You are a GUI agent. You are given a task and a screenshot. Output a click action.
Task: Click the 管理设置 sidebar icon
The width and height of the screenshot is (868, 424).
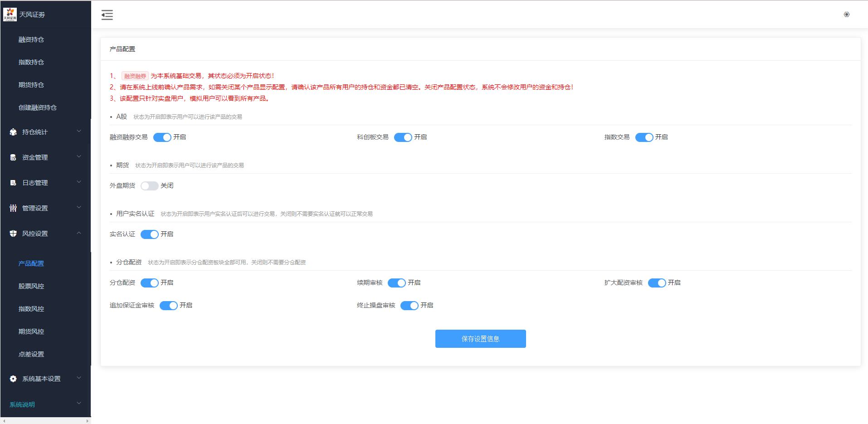pyautogui.click(x=12, y=208)
